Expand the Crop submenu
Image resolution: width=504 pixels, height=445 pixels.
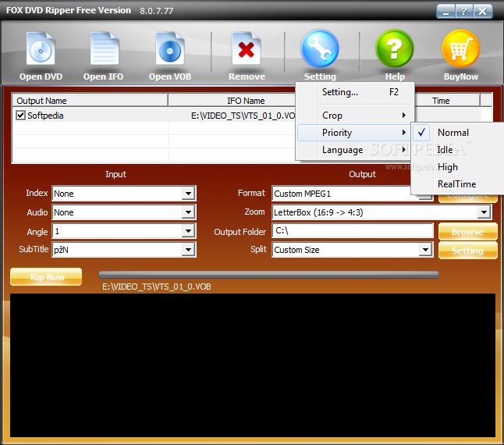pos(354,115)
